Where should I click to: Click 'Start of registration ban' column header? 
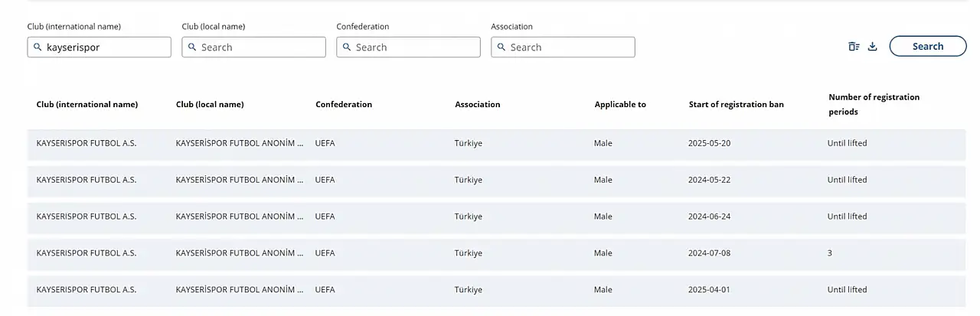pyautogui.click(x=736, y=105)
